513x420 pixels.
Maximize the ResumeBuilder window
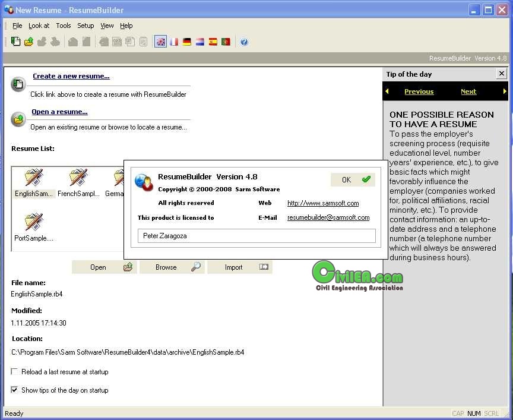tap(488, 10)
